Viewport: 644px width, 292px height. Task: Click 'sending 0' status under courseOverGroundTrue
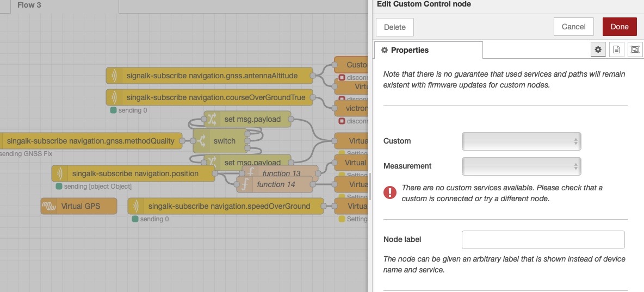pyautogui.click(x=132, y=110)
